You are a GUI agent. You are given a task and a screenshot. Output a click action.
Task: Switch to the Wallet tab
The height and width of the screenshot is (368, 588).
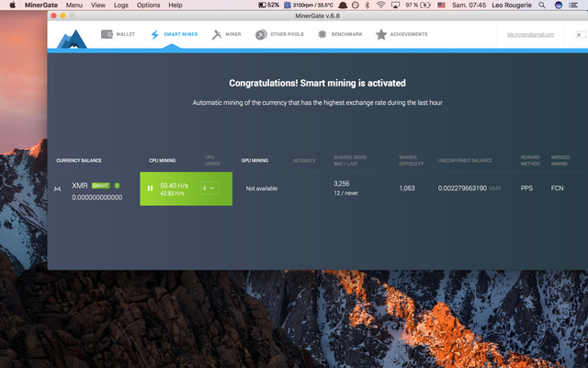125,34
